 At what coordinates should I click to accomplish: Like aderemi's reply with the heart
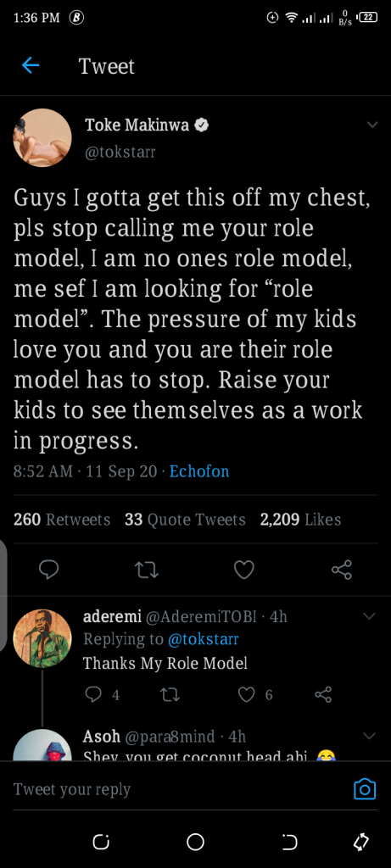click(x=246, y=694)
